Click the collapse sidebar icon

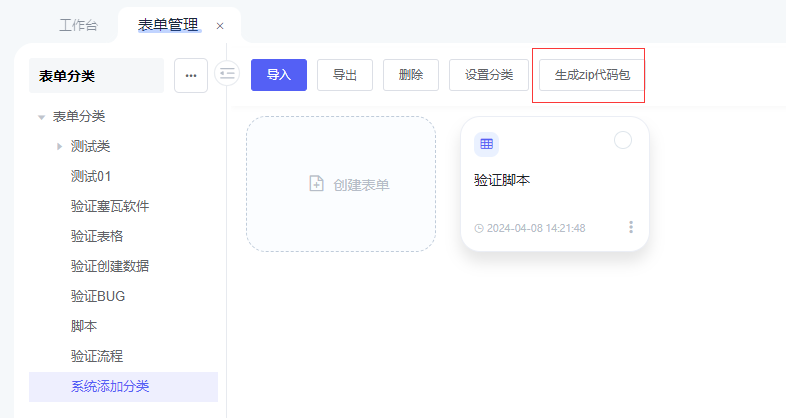pos(227,74)
